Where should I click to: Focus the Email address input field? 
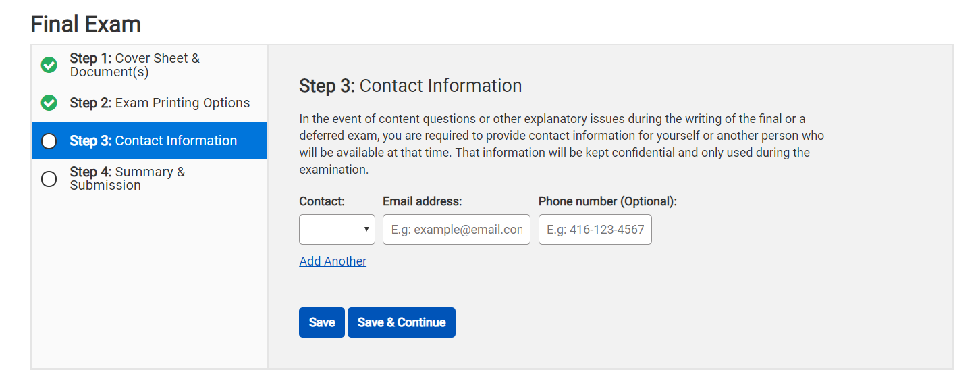pyautogui.click(x=456, y=230)
